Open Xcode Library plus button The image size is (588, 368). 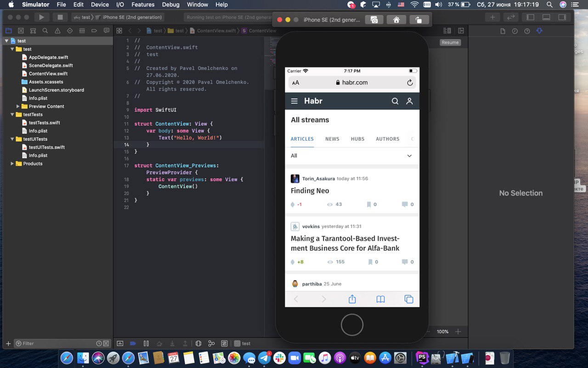(492, 17)
